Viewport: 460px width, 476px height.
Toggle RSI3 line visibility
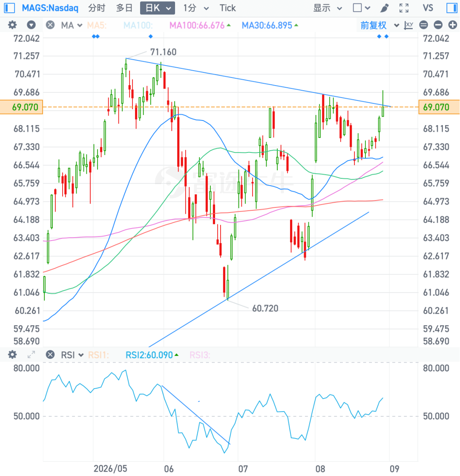200,355
